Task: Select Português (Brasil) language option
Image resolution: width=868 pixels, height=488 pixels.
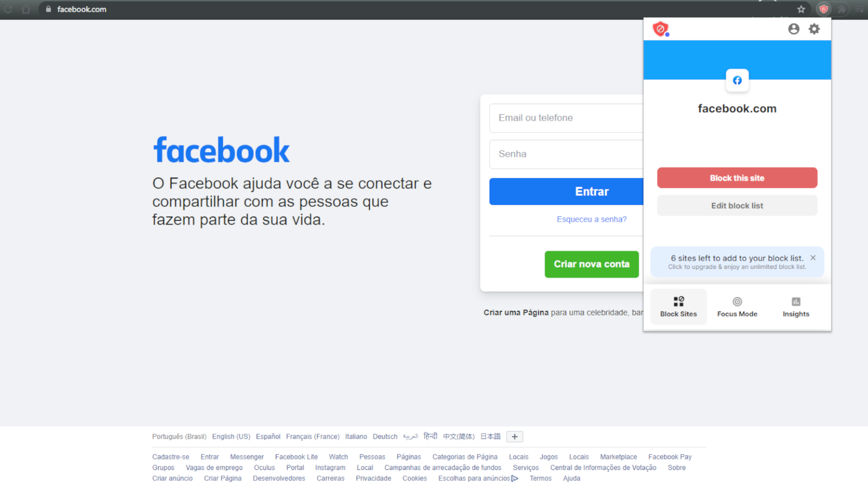Action: 178,436
